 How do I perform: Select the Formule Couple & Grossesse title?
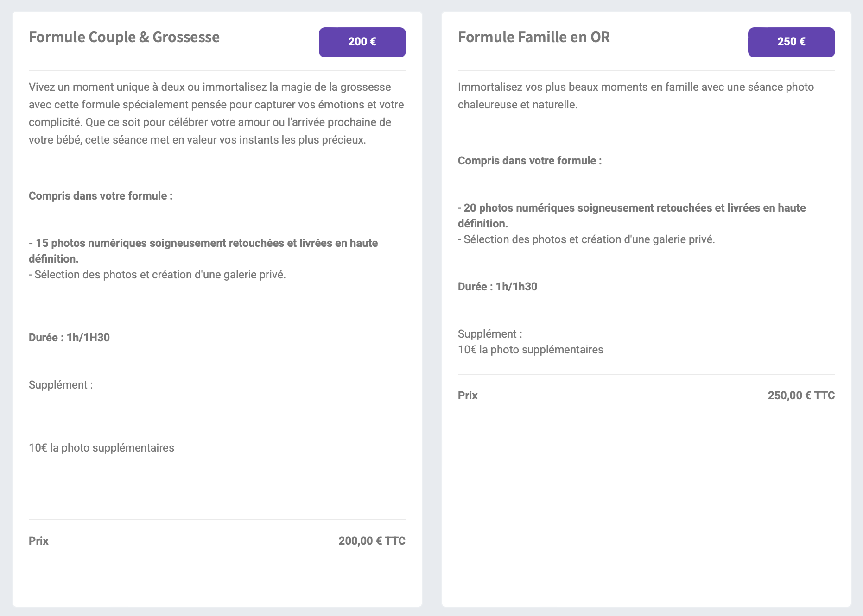(124, 37)
